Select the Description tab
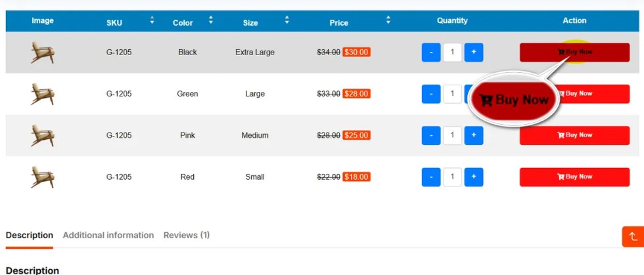 (x=30, y=235)
